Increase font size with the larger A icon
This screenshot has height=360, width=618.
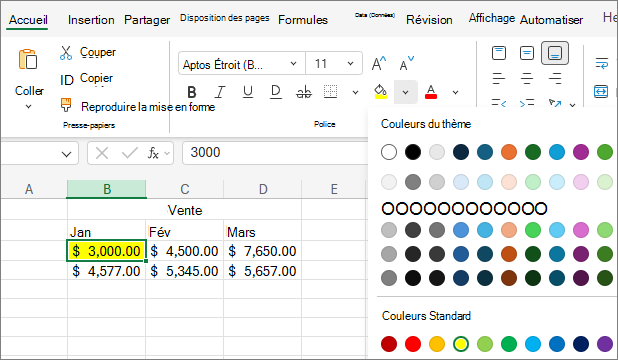tap(379, 63)
